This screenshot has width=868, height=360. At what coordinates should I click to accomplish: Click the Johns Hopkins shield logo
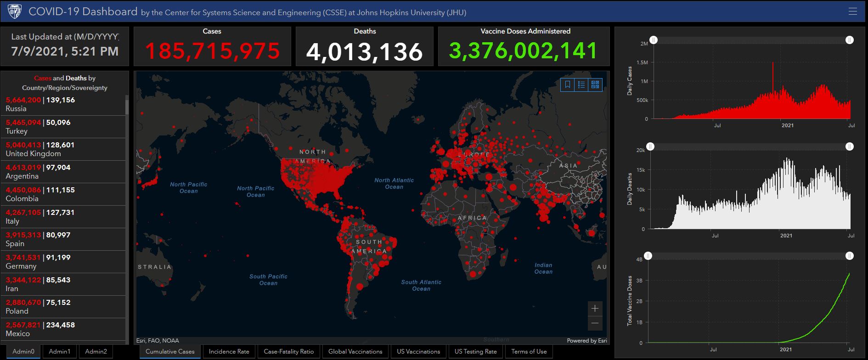point(14,11)
